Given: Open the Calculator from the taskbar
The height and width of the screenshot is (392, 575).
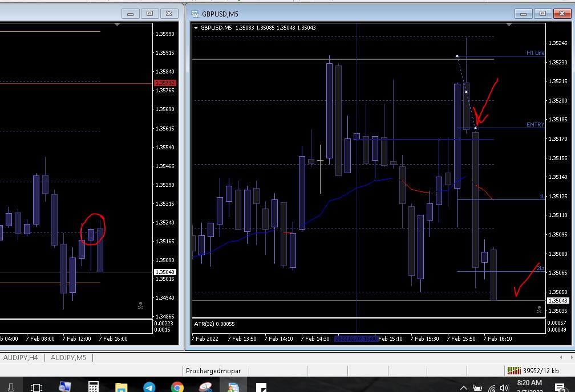Looking at the screenshot, I should tap(93, 387).
